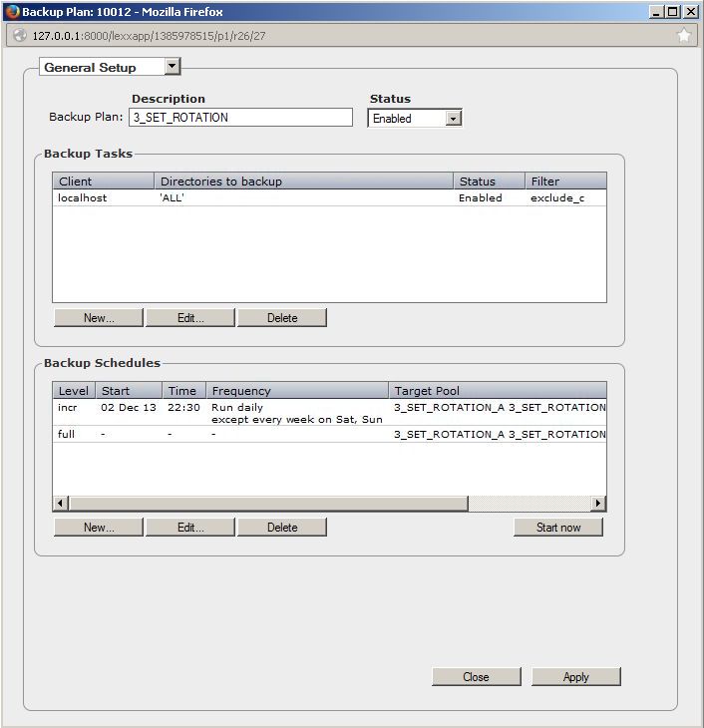The image size is (704, 728).
Task: Click Edit button under Backup Tasks
Action: pyautogui.click(x=190, y=318)
